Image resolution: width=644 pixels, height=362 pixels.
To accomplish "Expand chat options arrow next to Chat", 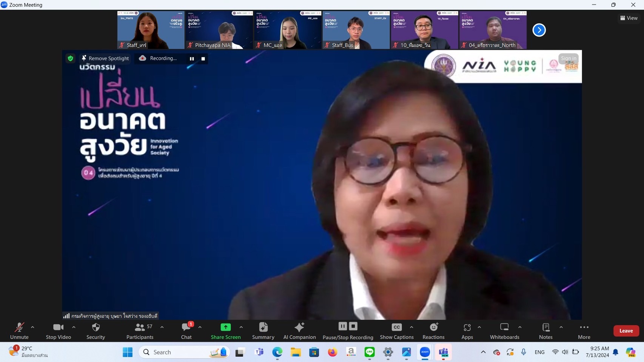I will 200,327.
